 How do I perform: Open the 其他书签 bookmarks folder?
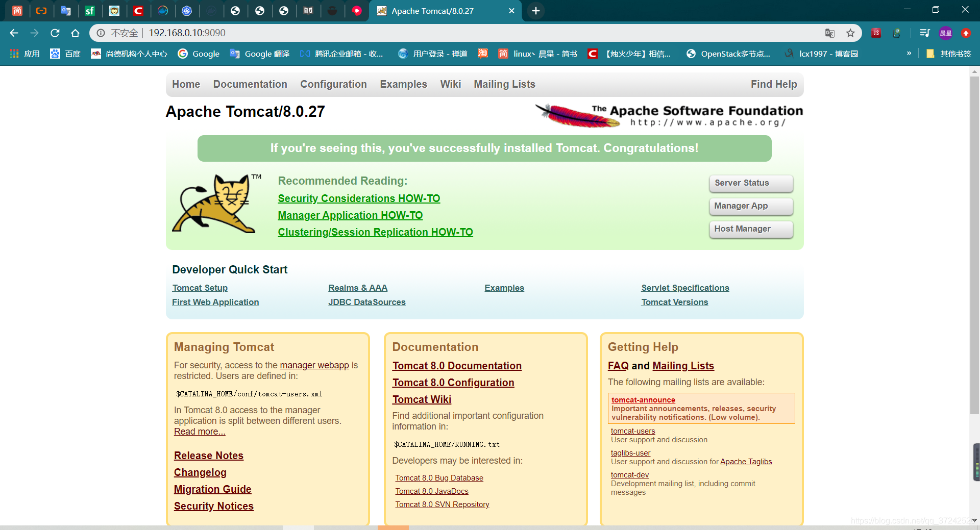pos(949,54)
